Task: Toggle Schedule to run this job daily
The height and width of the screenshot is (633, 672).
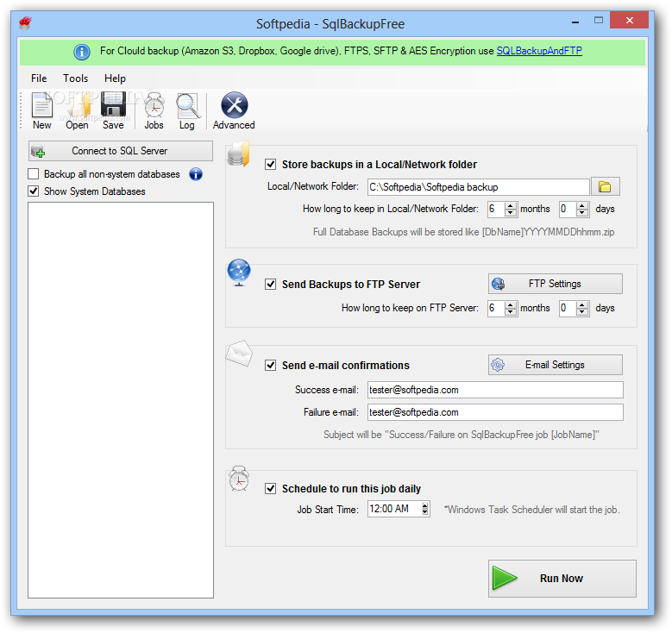Action: (x=270, y=489)
